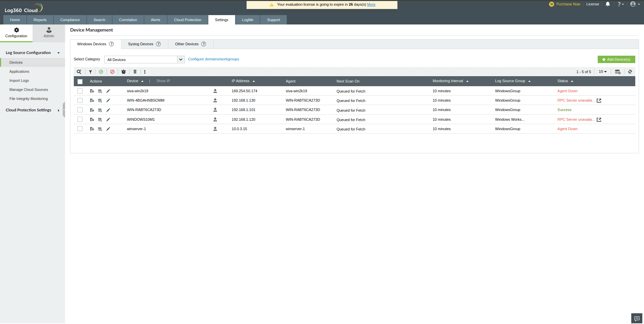
Task: Check the winserver-1 row checkbox
Action: (x=80, y=128)
